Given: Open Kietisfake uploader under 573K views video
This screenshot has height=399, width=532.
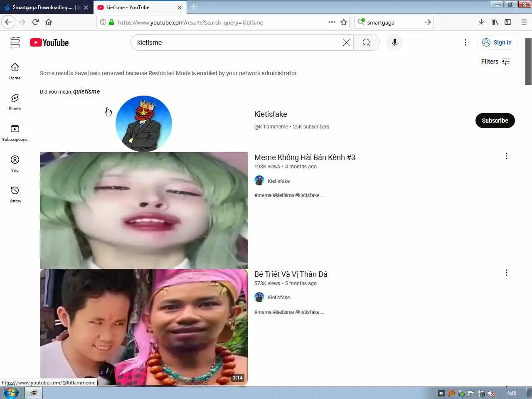Looking at the screenshot, I should (x=278, y=298).
